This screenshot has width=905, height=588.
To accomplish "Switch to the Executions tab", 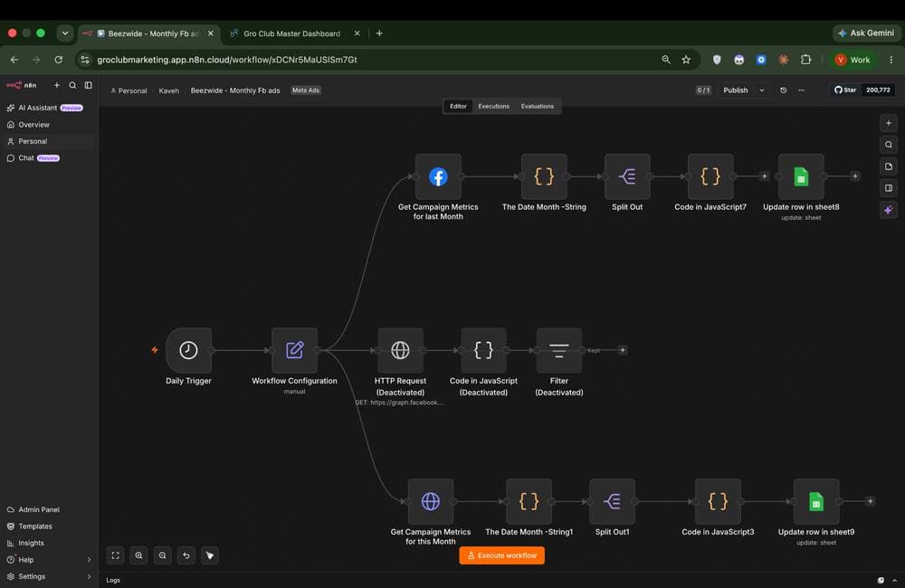I will pyautogui.click(x=493, y=106).
